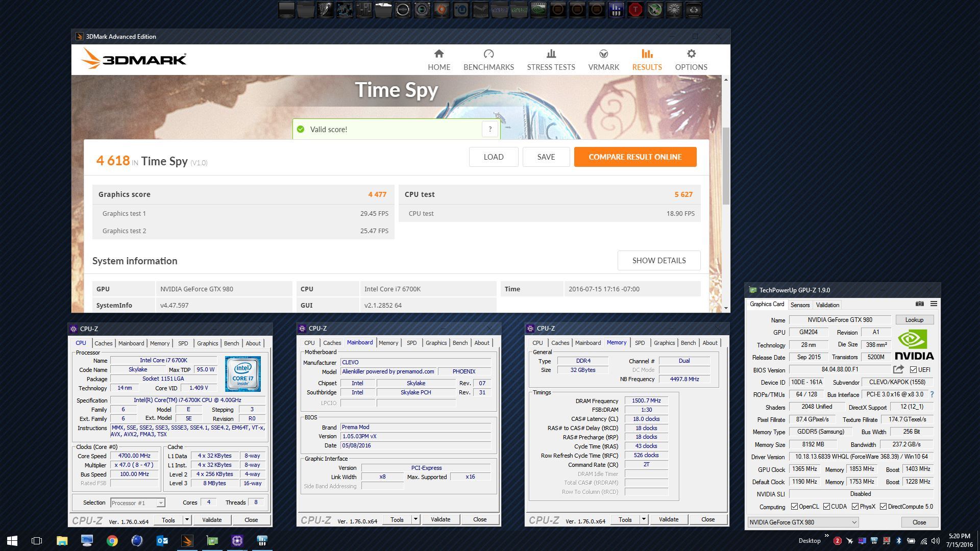This screenshot has height=551, width=980.
Task: Toggle OpenCL checkbox in GPU-Z
Action: tap(794, 507)
